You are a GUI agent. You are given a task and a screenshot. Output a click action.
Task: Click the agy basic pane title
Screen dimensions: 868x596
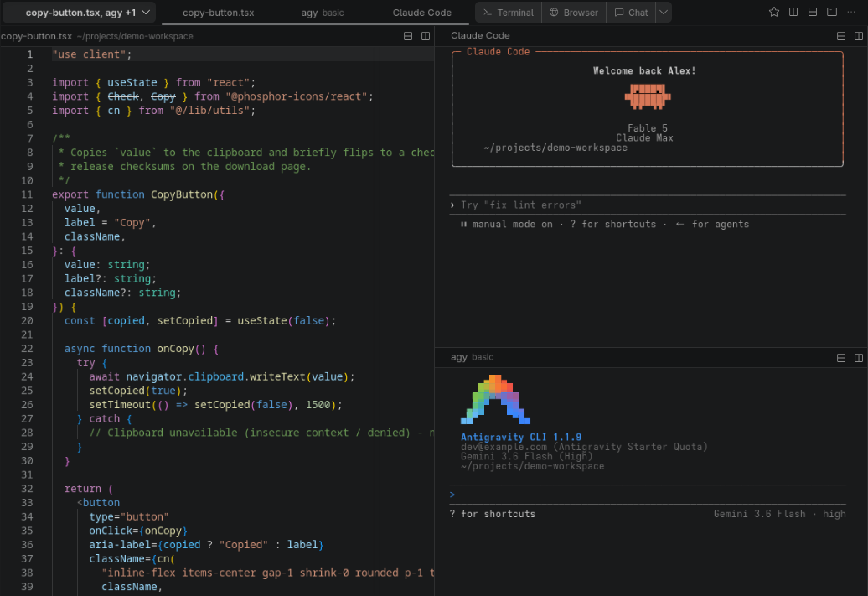coord(472,357)
